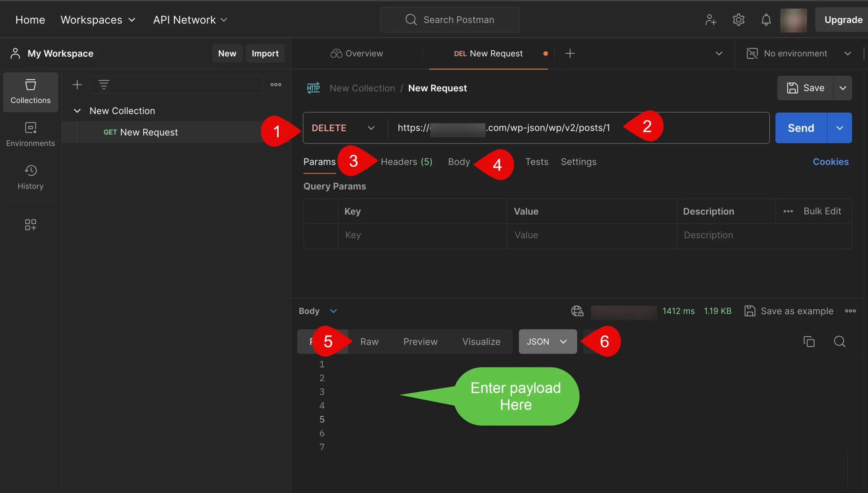The image size is (868, 493).
Task: Open the JSON format dropdown
Action: 547,341
